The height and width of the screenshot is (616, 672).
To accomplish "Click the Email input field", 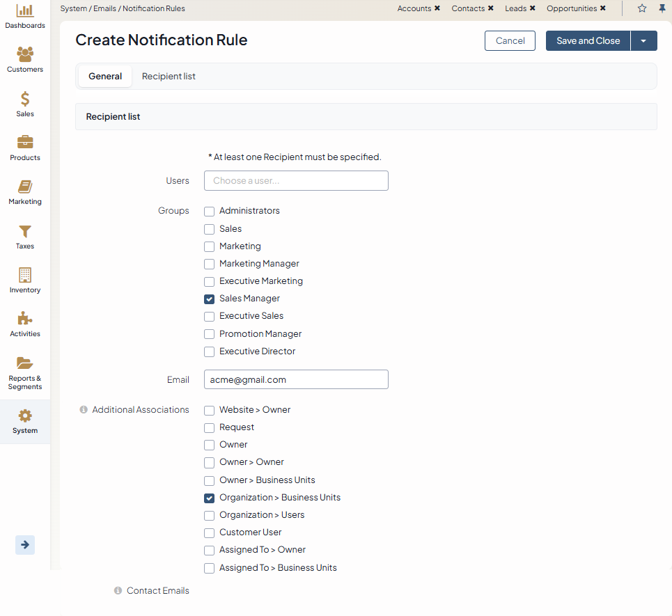I will pos(296,380).
